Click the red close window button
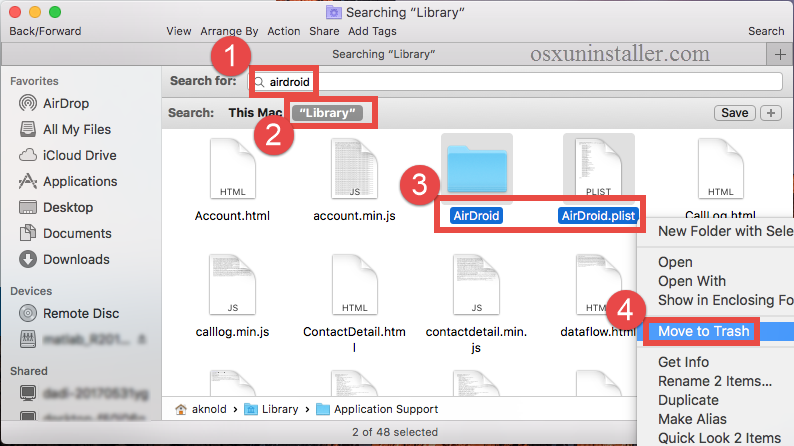This screenshot has width=794, height=446. click(15, 12)
